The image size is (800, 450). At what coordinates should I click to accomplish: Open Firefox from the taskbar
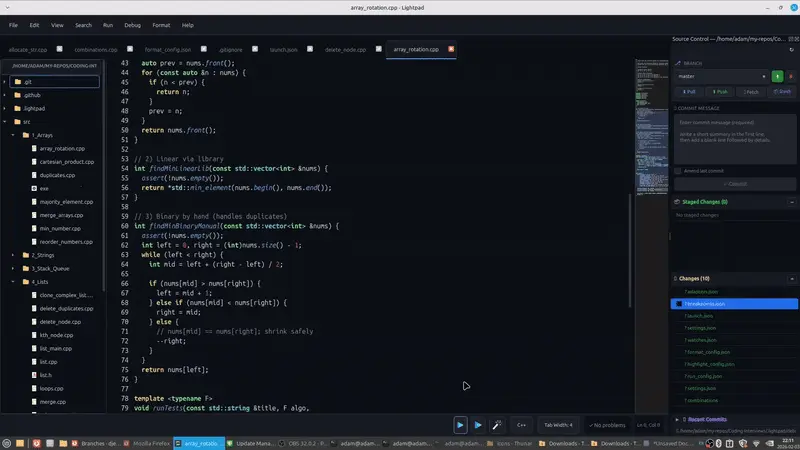146,443
